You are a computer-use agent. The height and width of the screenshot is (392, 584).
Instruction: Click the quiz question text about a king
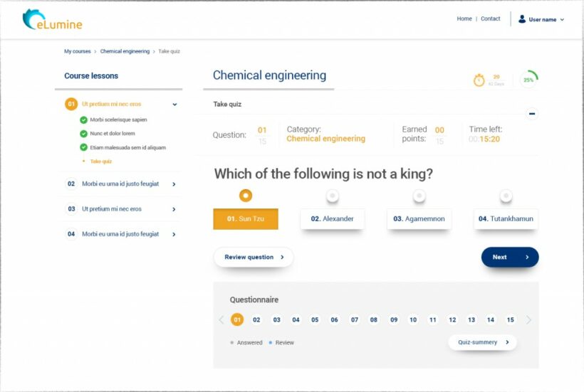pyautogui.click(x=323, y=174)
